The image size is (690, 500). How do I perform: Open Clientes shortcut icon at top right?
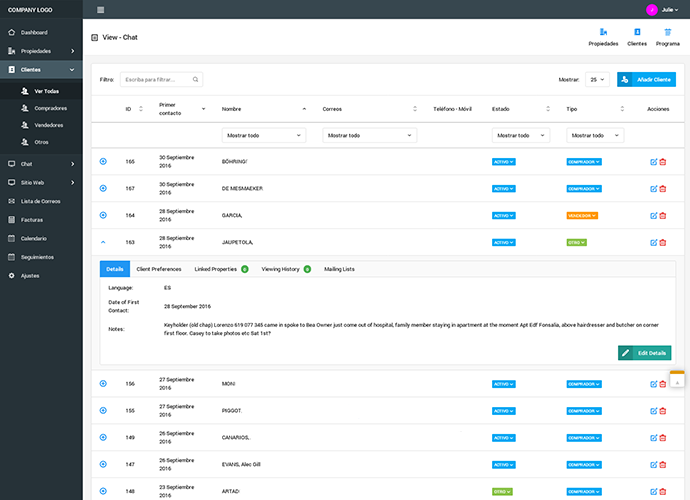pyautogui.click(x=637, y=32)
